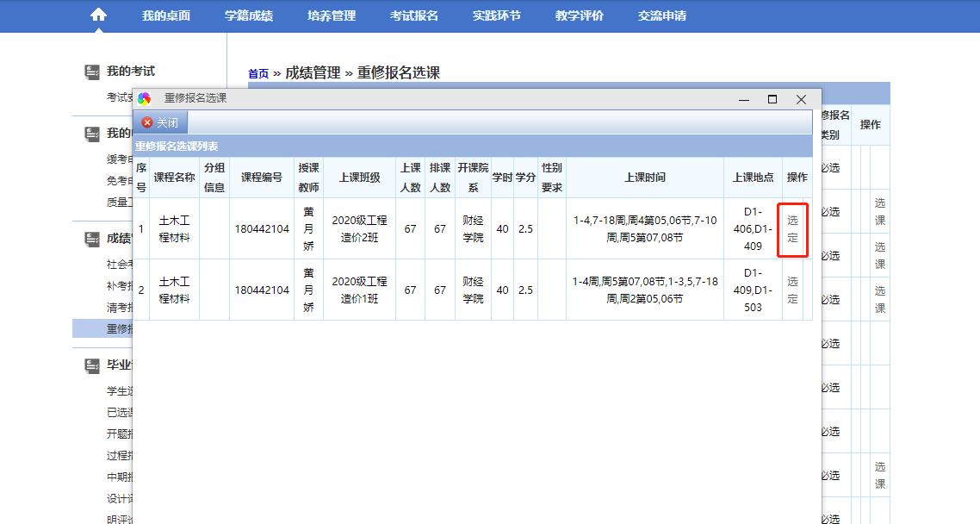Maximize the 重修报名选课 dialog window
980x524 pixels.
click(772, 99)
